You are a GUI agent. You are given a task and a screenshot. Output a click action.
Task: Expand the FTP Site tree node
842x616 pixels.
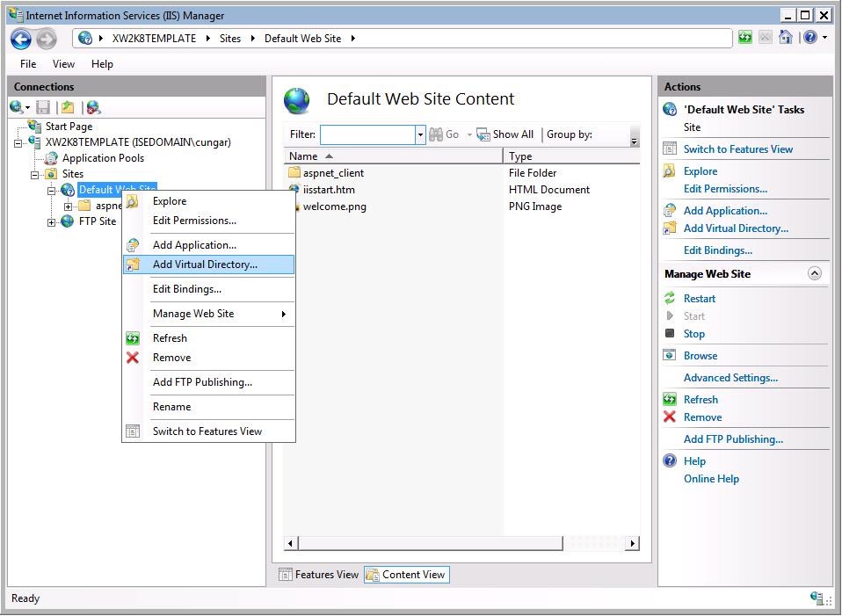[52, 222]
